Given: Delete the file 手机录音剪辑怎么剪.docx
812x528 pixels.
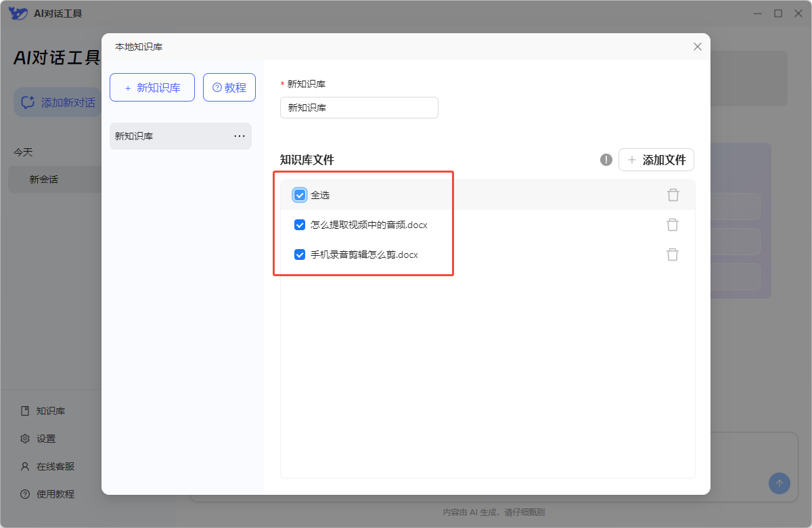Looking at the screenshot, I should tap(673, 255).
